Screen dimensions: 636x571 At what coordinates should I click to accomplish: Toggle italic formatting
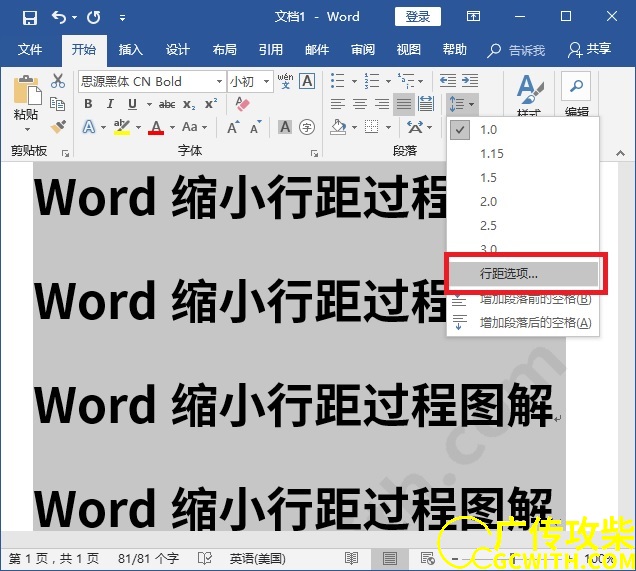(x=110, y=104)
